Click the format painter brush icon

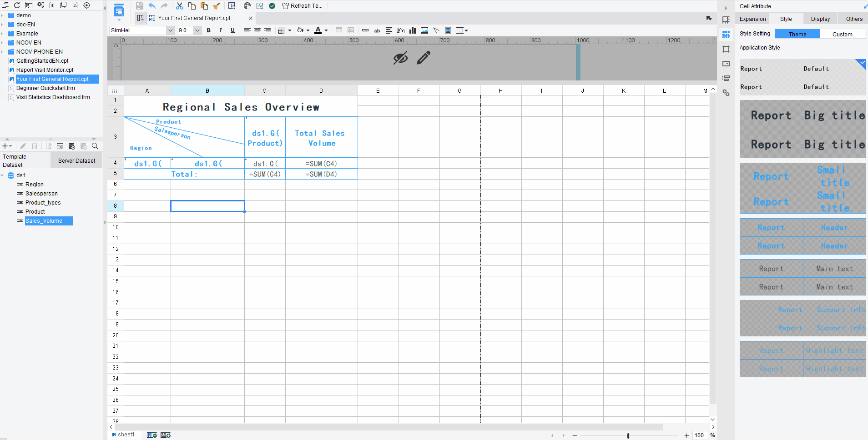tap(217, 6)
